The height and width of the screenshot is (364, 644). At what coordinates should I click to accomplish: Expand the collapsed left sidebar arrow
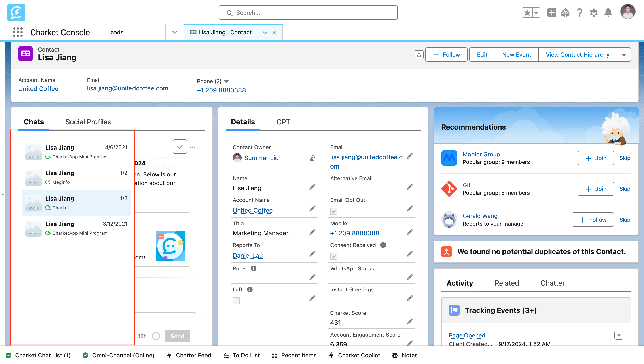coord(2,194)
